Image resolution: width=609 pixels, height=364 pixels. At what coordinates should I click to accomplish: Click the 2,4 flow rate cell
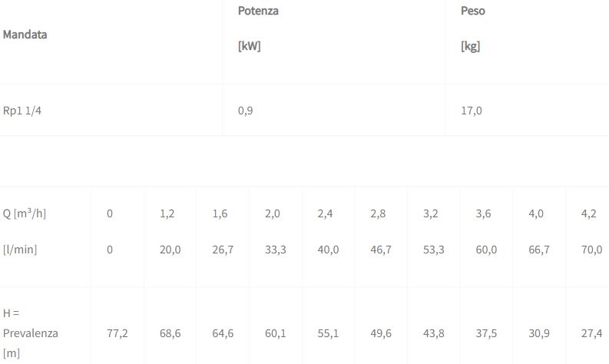(x=328, y=213)
